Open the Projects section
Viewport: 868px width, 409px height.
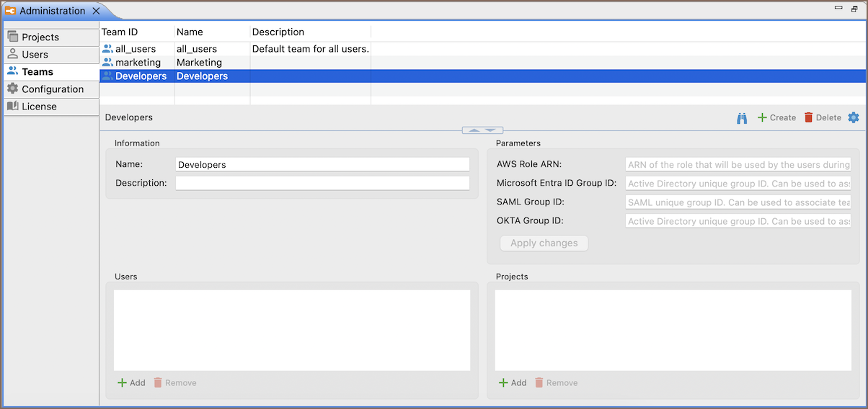click(40, 37)
